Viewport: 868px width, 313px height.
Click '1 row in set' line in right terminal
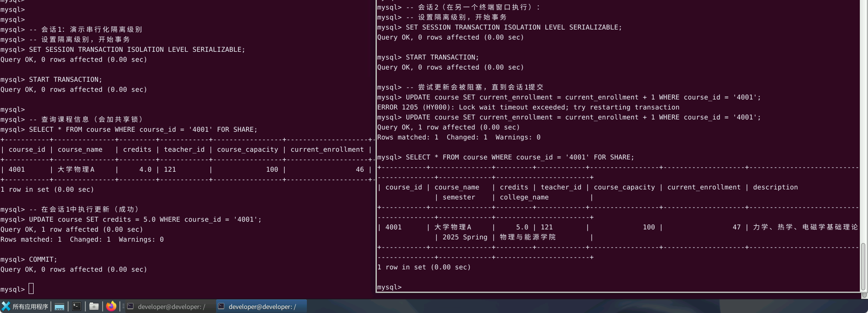tap(424, 267)
